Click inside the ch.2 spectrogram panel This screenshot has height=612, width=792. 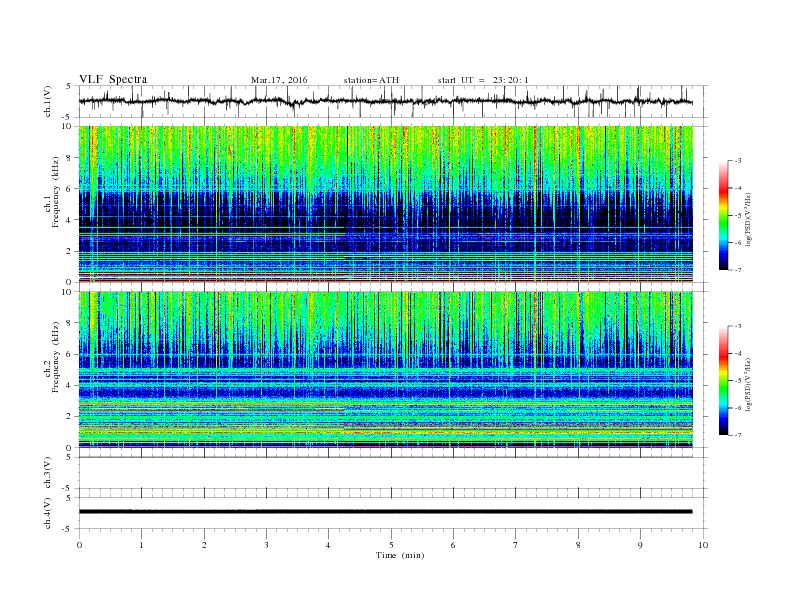tap(386, 369)
